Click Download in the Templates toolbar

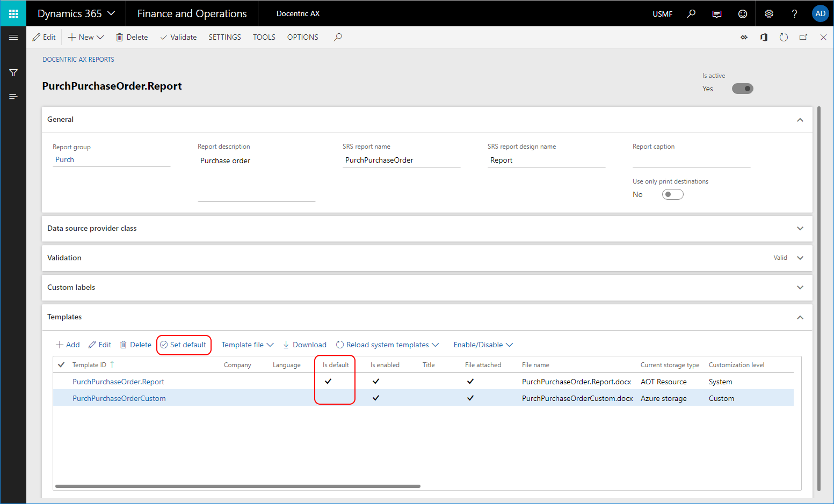point(304,345)
